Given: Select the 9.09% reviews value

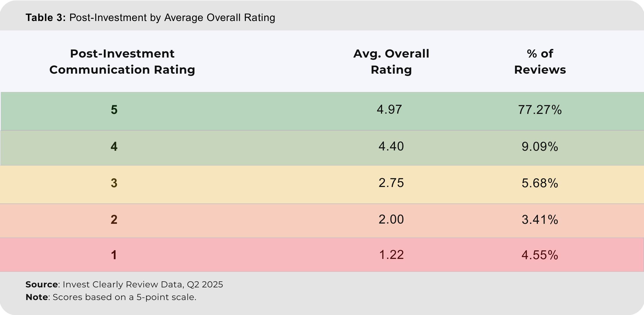Looking at the screenshot, I should [x=540, y=147].
